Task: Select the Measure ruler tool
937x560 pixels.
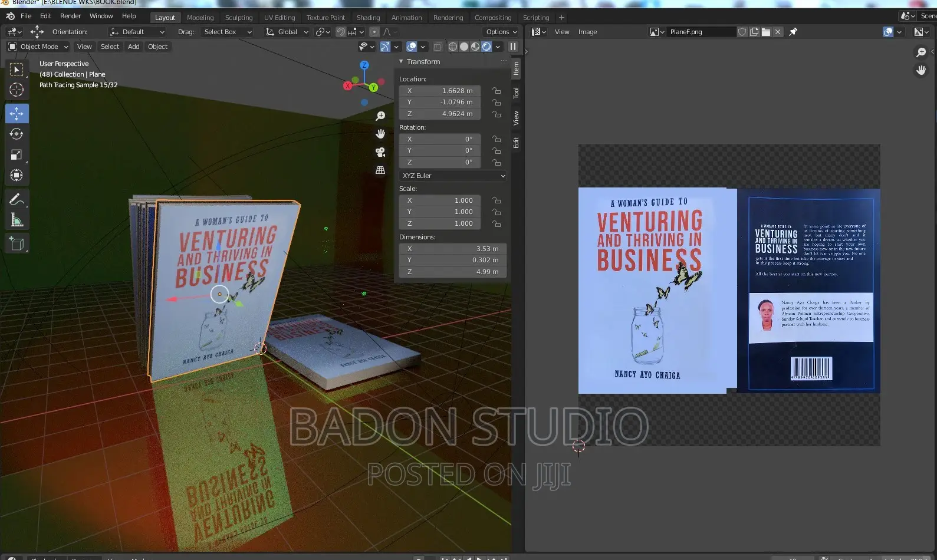Action: coord(17,220)
